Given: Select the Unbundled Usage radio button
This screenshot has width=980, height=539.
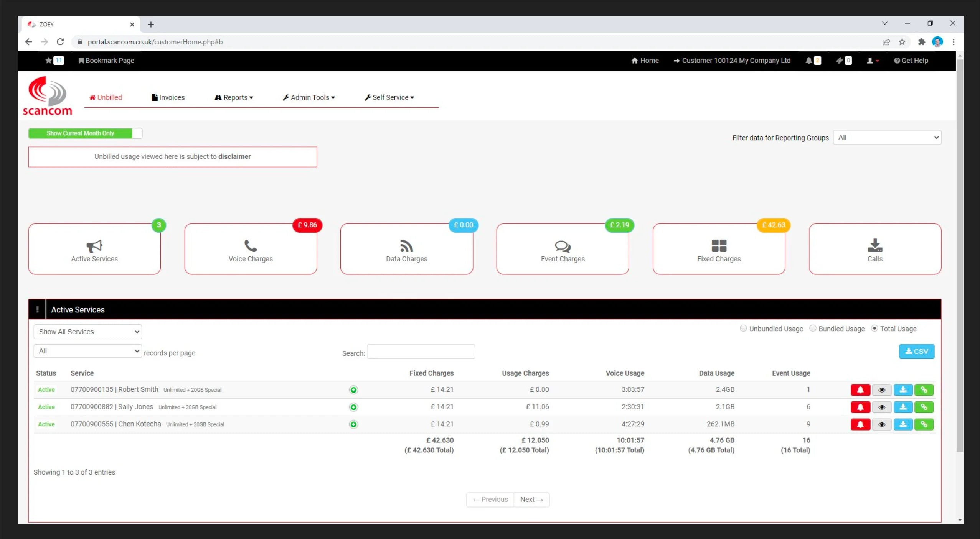Looking at the screenshot, I should (x=743, y=329).
